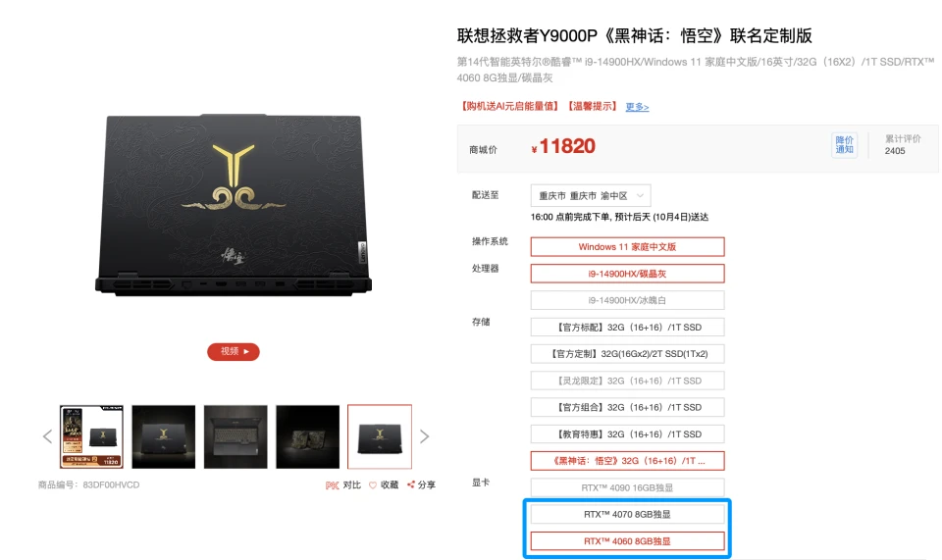Open the 配送至 delivery region dropdown
Viewport: 942px width, 560px height.
[591, 196]
